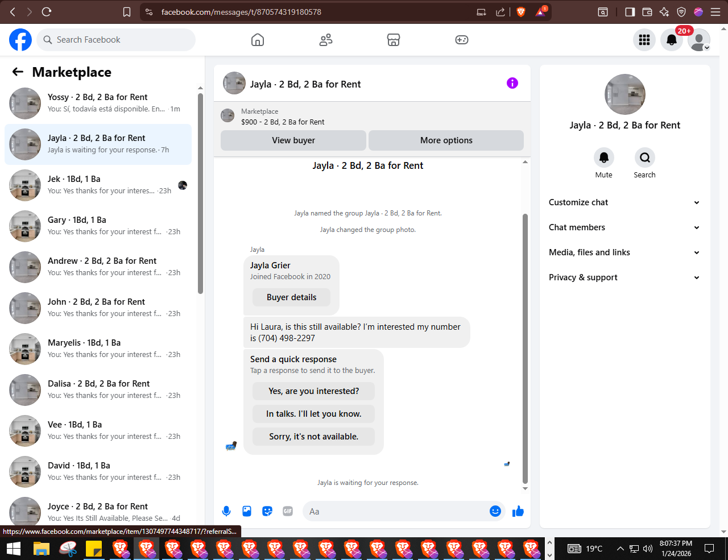Open File Explorer from the taskbar
The image size is (728, 560).
pyautogui.click(x=42, y=549)
